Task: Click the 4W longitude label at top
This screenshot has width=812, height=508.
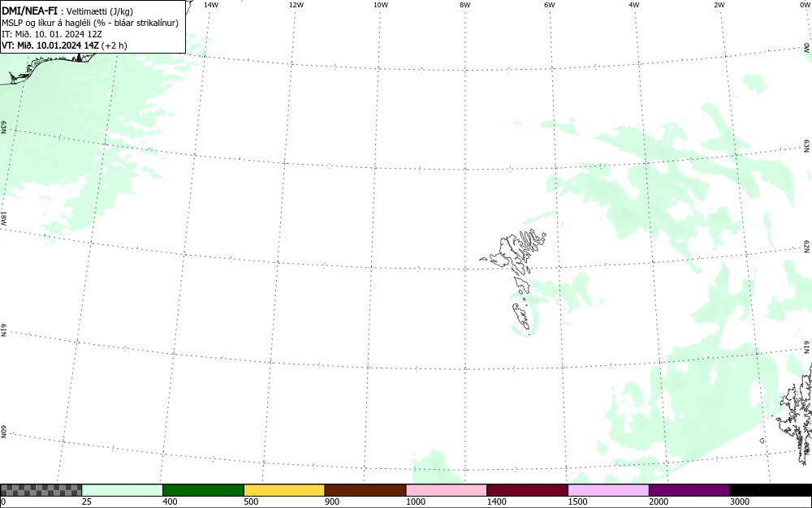Action: coord(634,5)
